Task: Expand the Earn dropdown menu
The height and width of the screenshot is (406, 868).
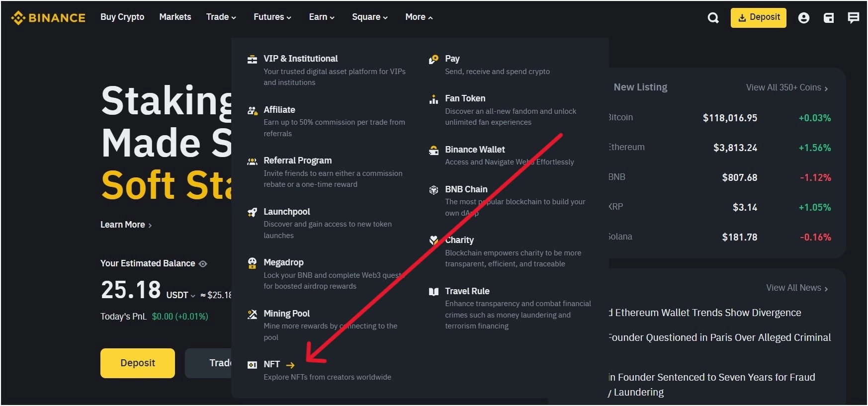Action: (x=322, y=17)
